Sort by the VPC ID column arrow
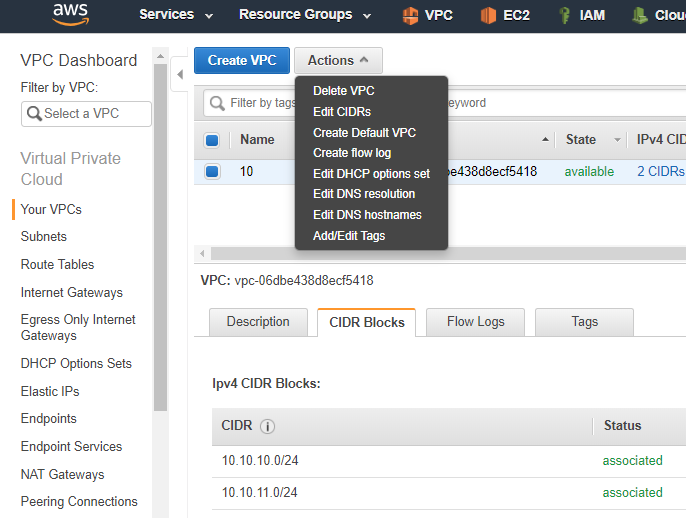 tap(545, 140)
